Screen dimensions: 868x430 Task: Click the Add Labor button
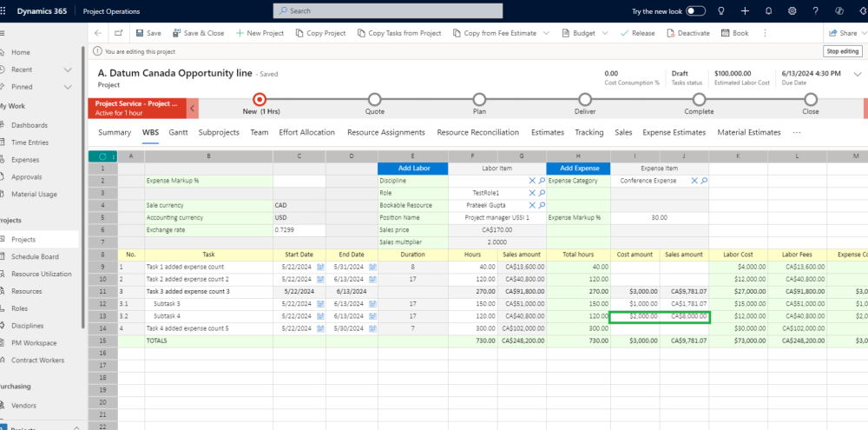412,169
